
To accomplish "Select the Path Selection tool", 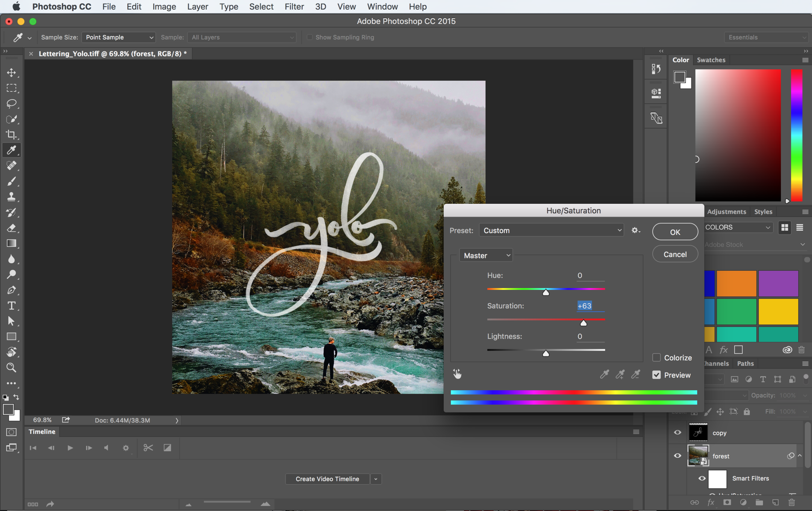I will tap(11, 321).
